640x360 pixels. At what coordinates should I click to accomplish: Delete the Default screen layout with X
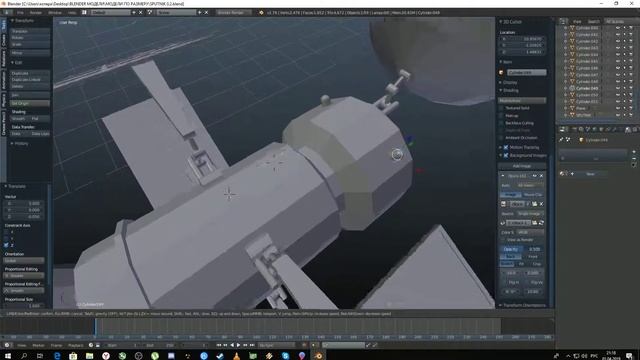click(x=141, y=13)
